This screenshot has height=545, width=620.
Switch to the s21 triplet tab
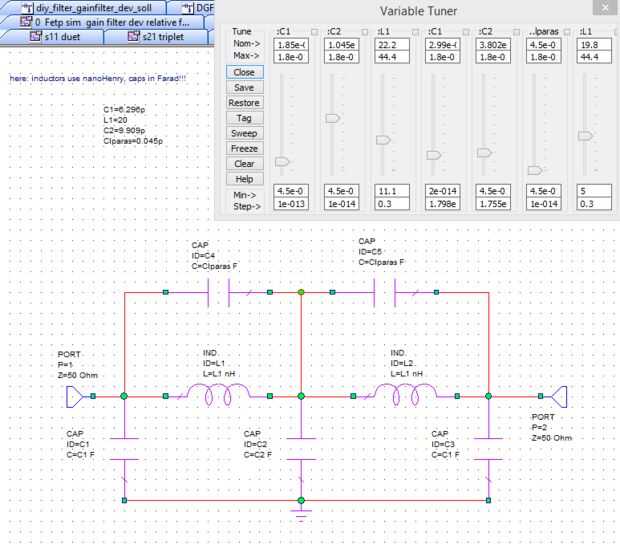point(156,37)
